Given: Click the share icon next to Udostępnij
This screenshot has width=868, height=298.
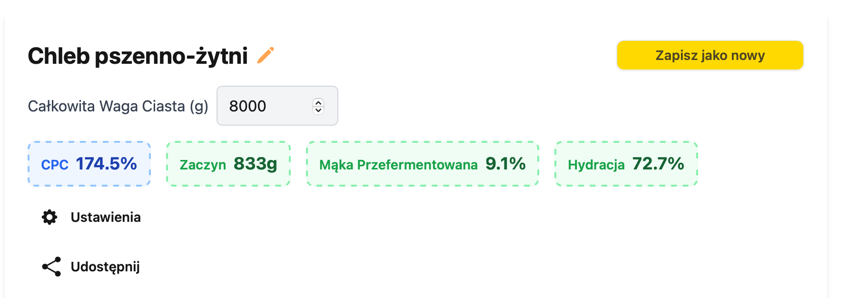Looking at the screenshot, I should click(x=51, y=267).
